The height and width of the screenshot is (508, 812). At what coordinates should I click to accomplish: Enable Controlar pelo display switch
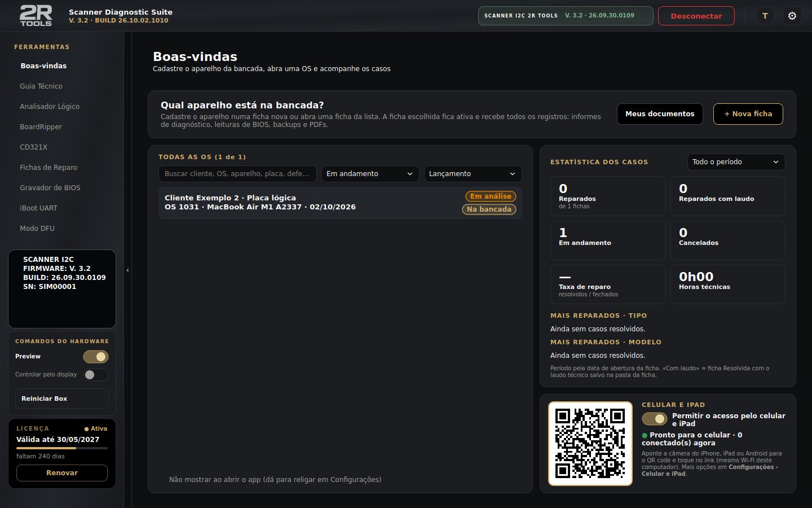point(96,375)
